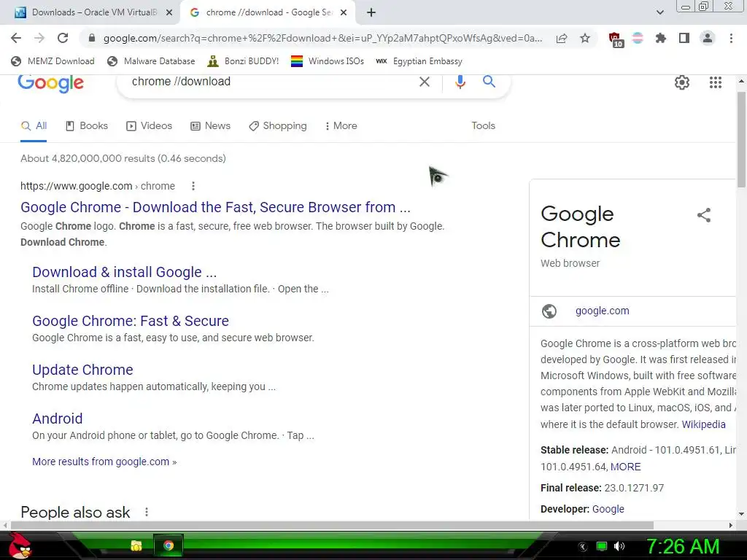Click the Chrome taskbar icon
The width and height of the screenshot is (747, 560).
tap(169, 545)
